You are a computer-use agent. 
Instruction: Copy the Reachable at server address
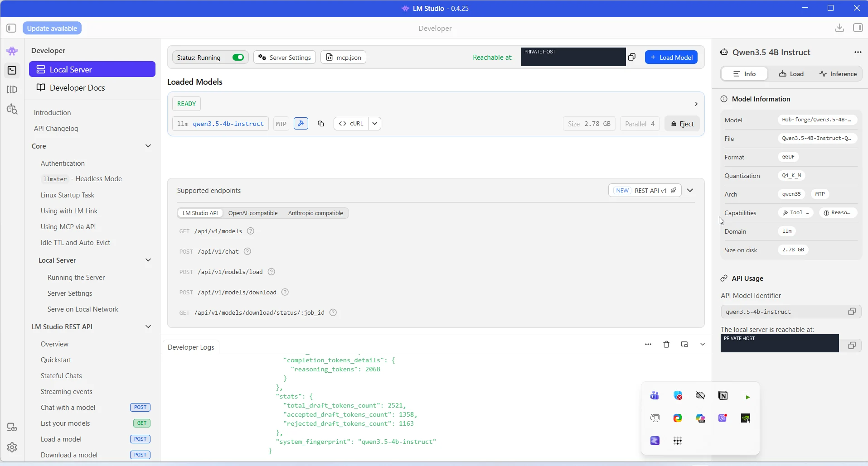click(x=632, y=57)
